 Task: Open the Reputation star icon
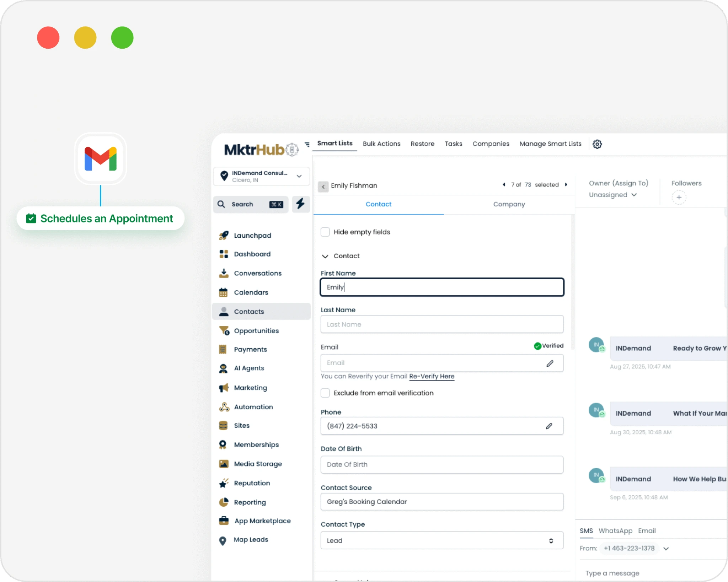224,483
